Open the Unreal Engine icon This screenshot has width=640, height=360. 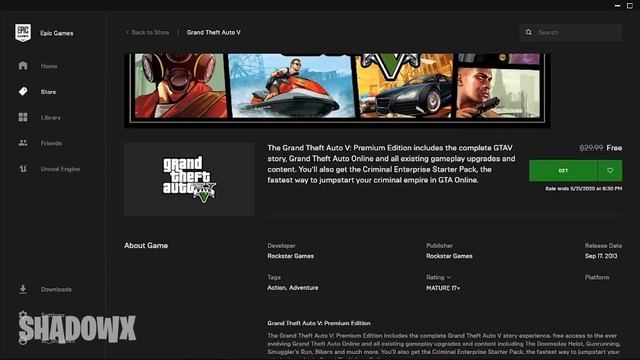[x=23, y=169]
